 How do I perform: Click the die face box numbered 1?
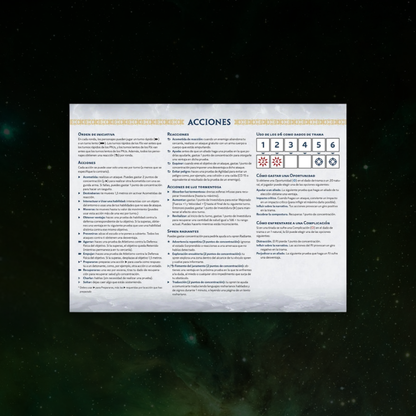tap(263, 145)
